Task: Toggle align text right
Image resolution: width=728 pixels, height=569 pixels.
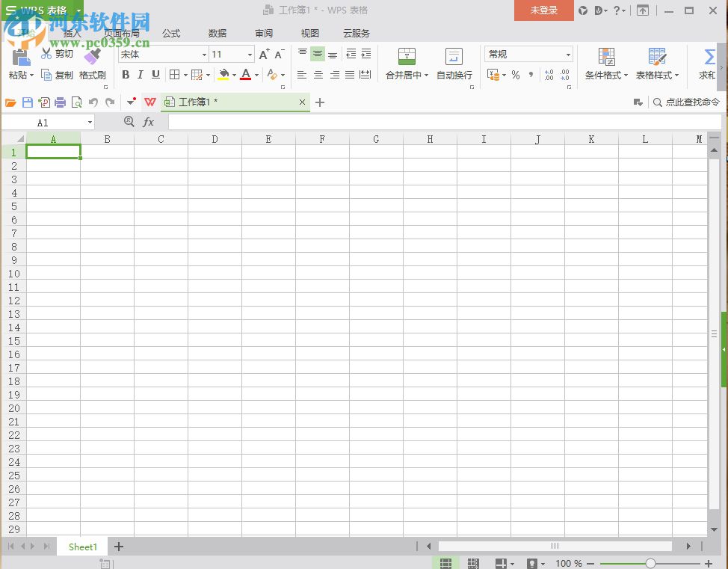Action: 334,75
